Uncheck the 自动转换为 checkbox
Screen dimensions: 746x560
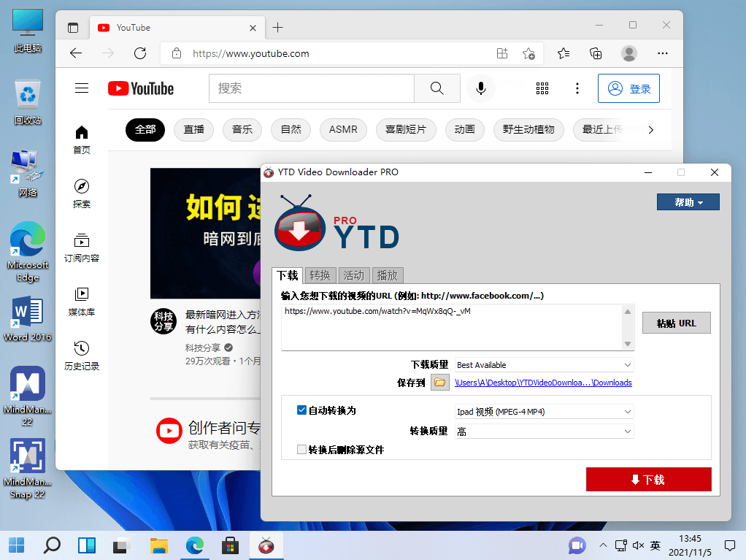point(301,410)
